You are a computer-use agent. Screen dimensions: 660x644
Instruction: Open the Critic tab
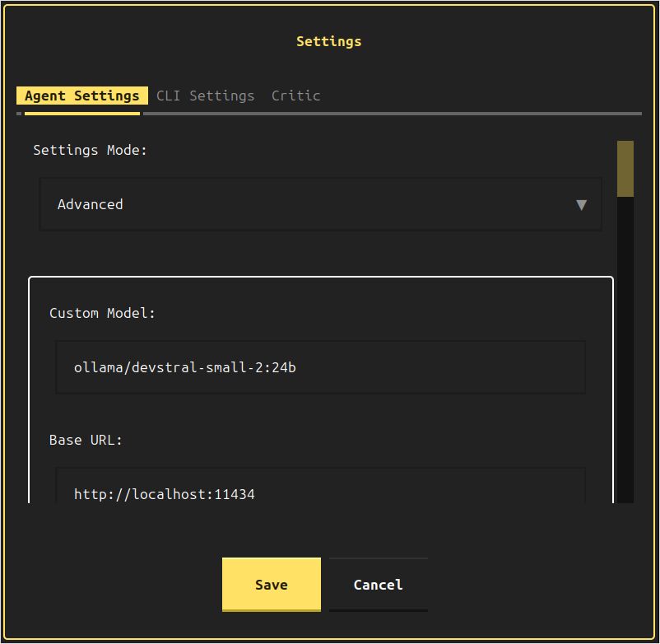point(295,96)
